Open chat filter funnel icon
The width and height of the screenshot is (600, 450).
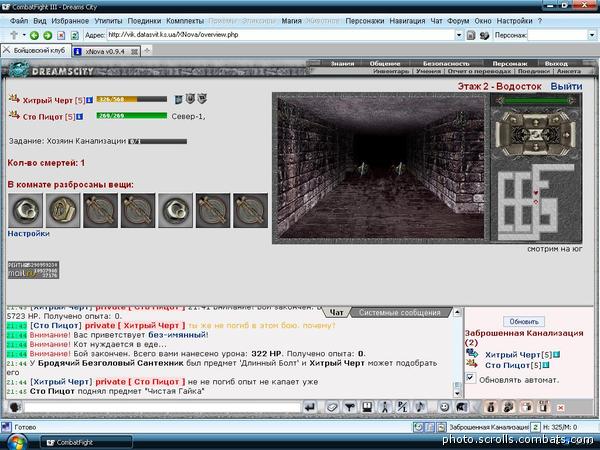[x=349, y=407]
